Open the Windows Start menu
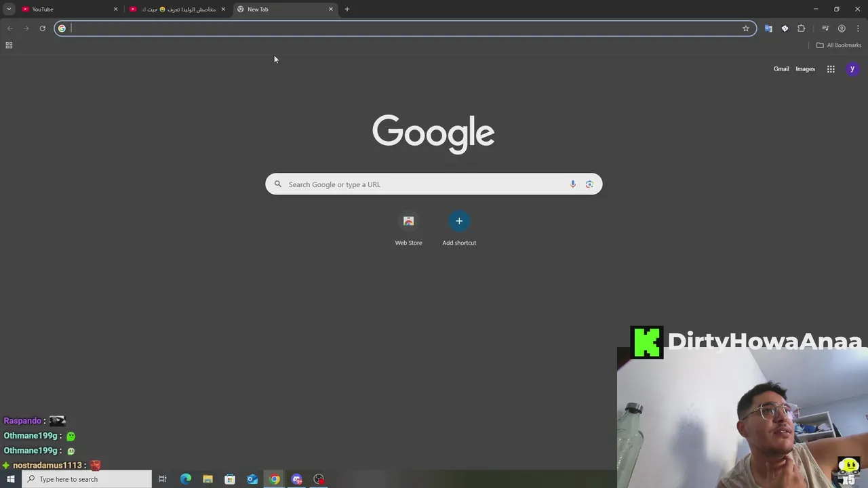This screenshot has height=488, width=868. [11, 479]
